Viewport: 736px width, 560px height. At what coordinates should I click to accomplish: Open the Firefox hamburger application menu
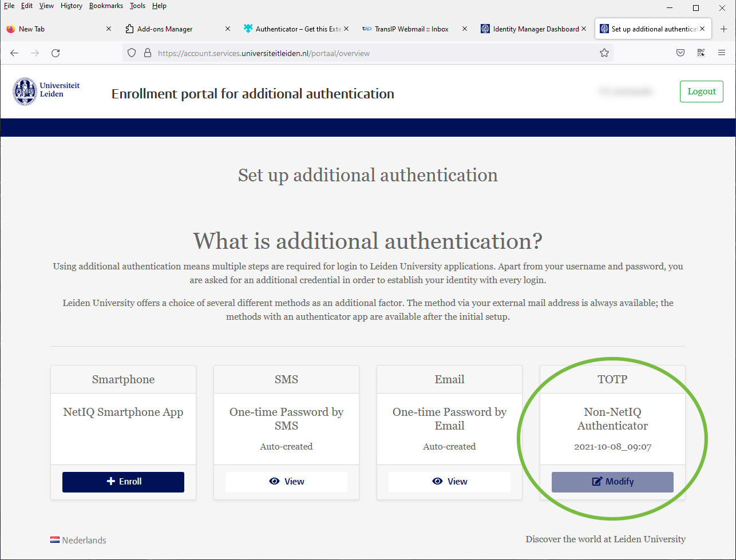click(721, 53)
